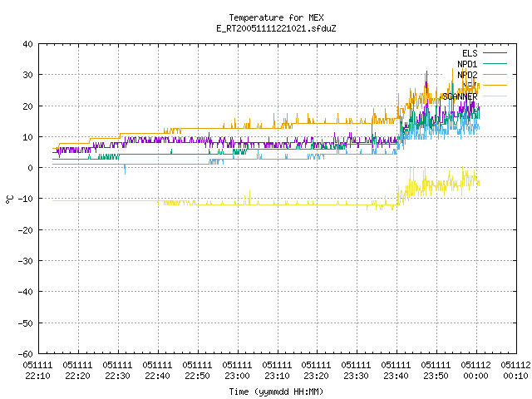The image size is (532, 399).
Task: Click the yellow SCANNER legend line sample
Action: 495,96
